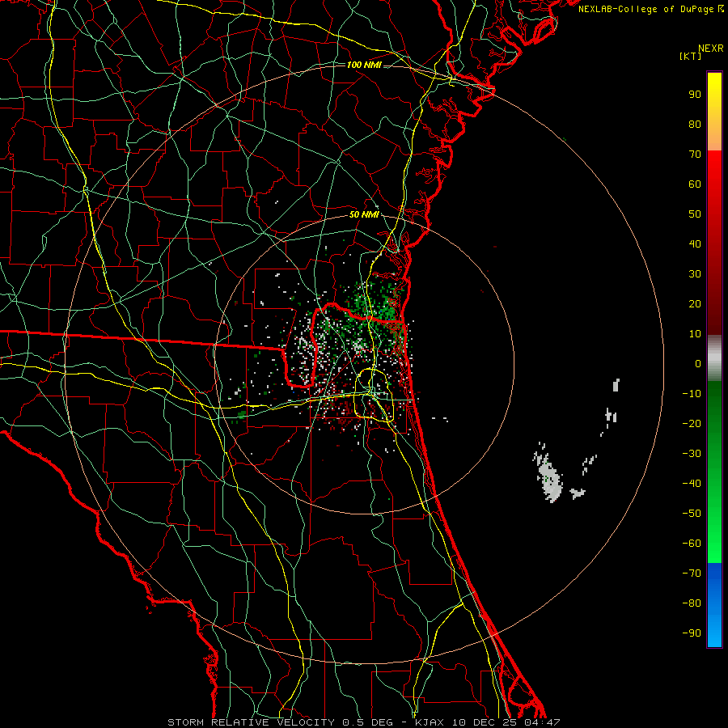
Task: Click the -50 value on the color scale
Action: point(692,514)
